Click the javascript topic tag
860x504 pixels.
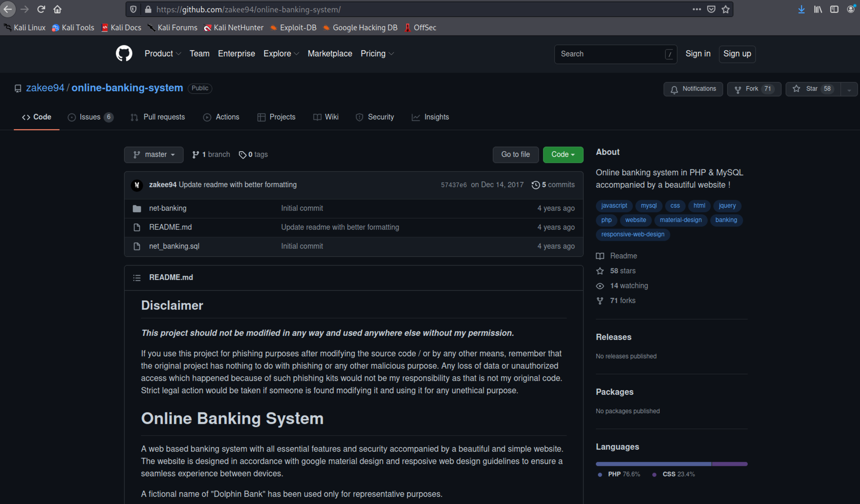(x=614, y=206)
